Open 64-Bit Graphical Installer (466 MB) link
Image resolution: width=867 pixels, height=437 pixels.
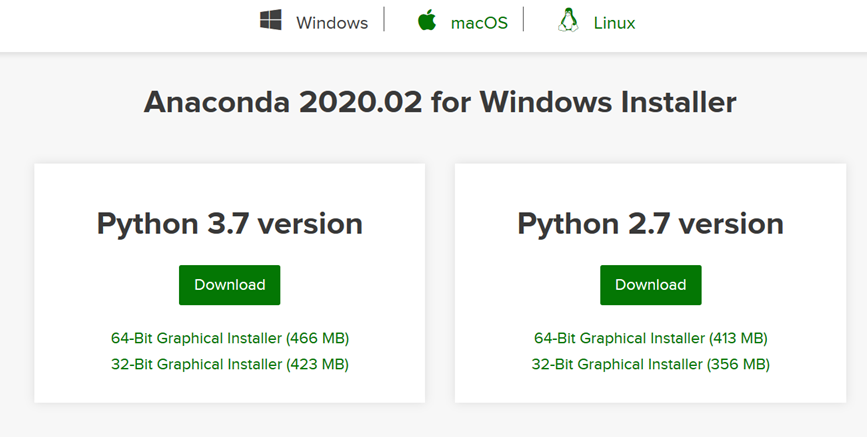pos(230,338)
